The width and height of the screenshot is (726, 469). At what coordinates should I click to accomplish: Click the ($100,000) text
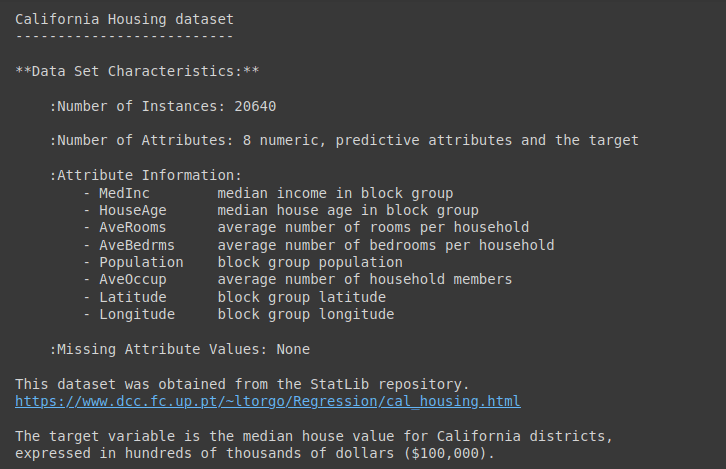[449, 453]
